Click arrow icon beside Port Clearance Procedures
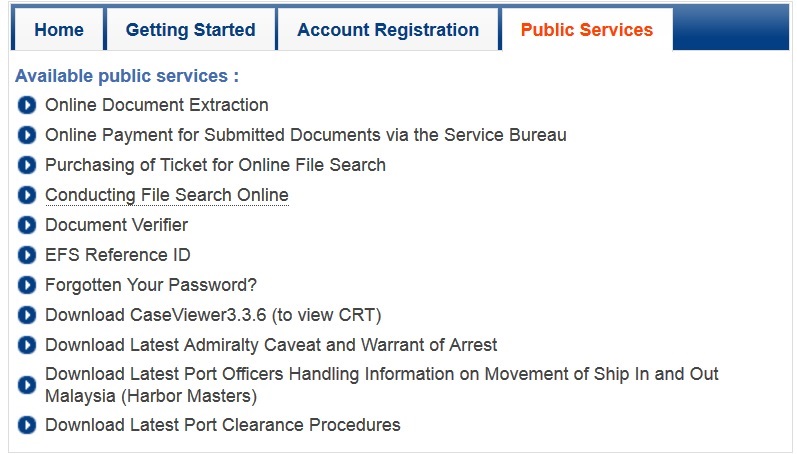This screenshot has height=454, width=797. (x=27, y=425)
